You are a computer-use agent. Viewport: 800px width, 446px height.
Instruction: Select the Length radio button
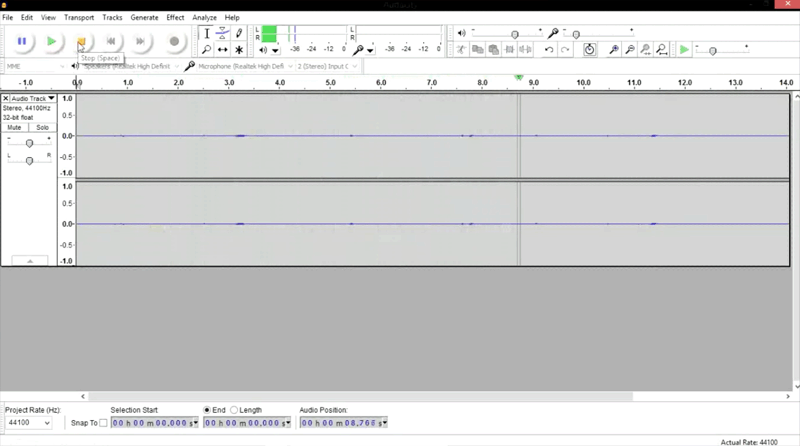click(235, 410)
